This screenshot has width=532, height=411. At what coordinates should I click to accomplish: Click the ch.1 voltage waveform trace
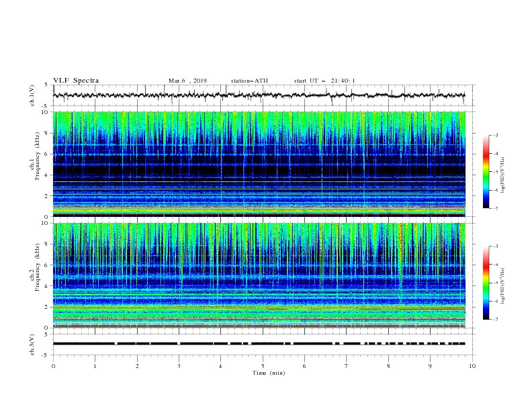tap(259, 95)
